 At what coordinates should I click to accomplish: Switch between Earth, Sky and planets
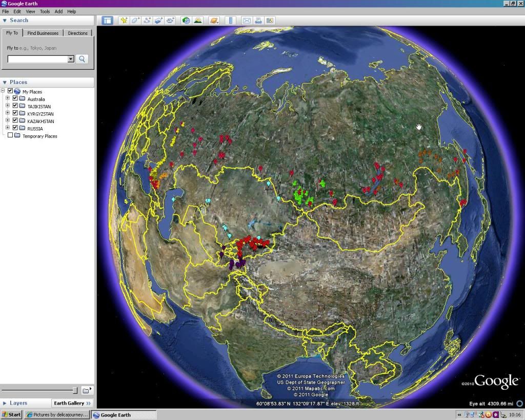tap(214, 21)
